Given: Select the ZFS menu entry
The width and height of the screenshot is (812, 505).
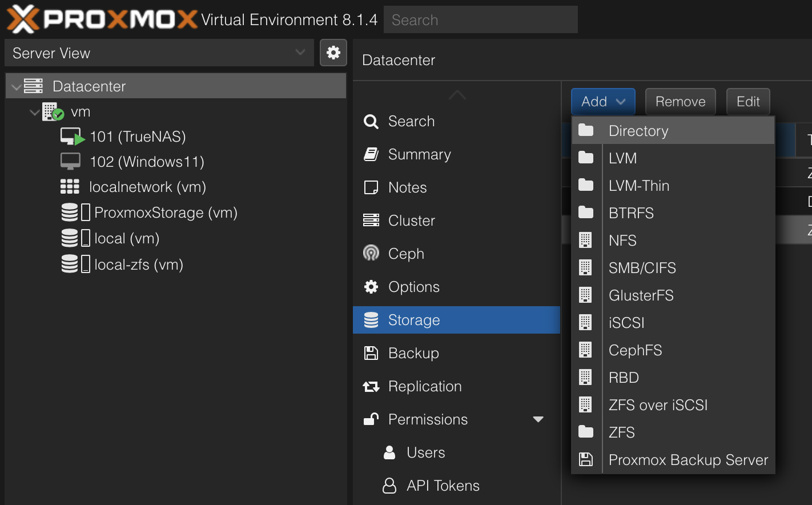Looking at the screenshot, I should 674,432.
